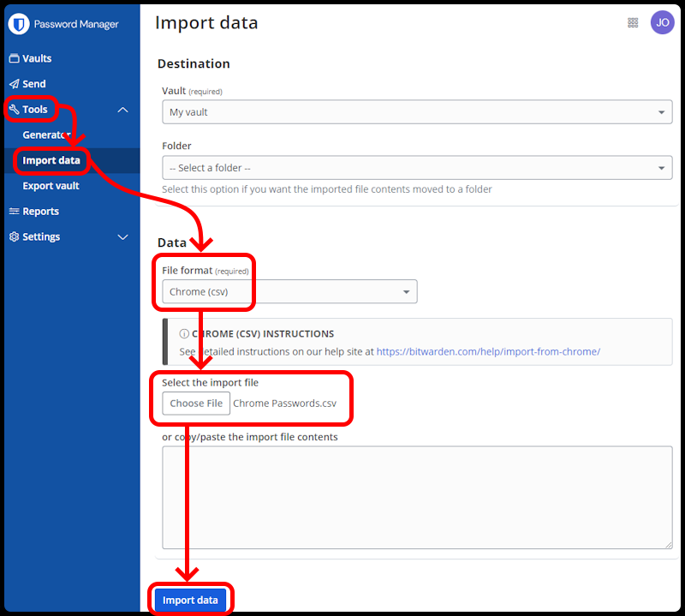Screen dimensions: 685x616
Task: Click the paste import contents text area
Action: (x=417, y=498)
